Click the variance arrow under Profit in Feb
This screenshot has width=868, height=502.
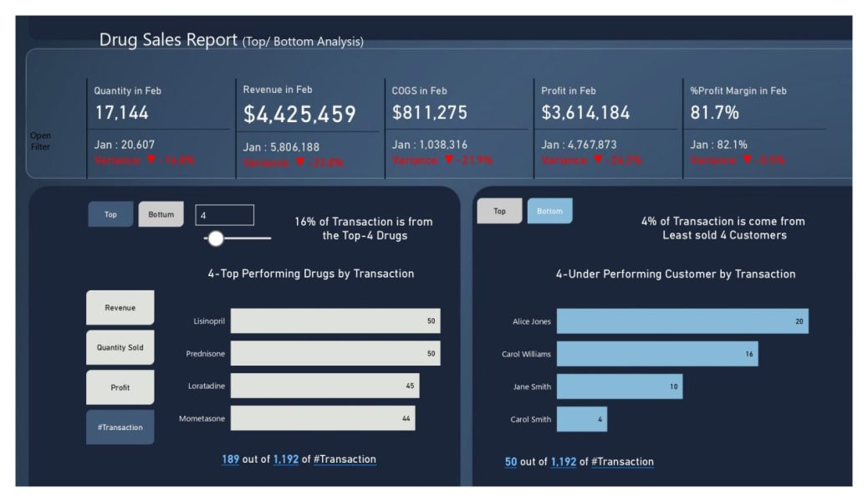599,160
